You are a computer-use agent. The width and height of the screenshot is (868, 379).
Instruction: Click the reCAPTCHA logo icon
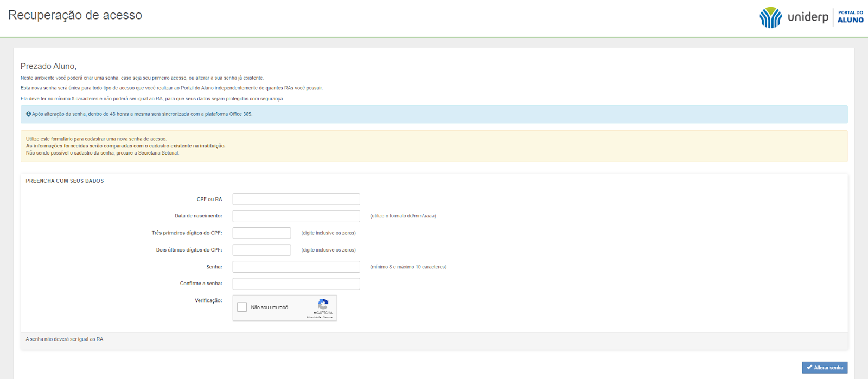coord(323,304)
